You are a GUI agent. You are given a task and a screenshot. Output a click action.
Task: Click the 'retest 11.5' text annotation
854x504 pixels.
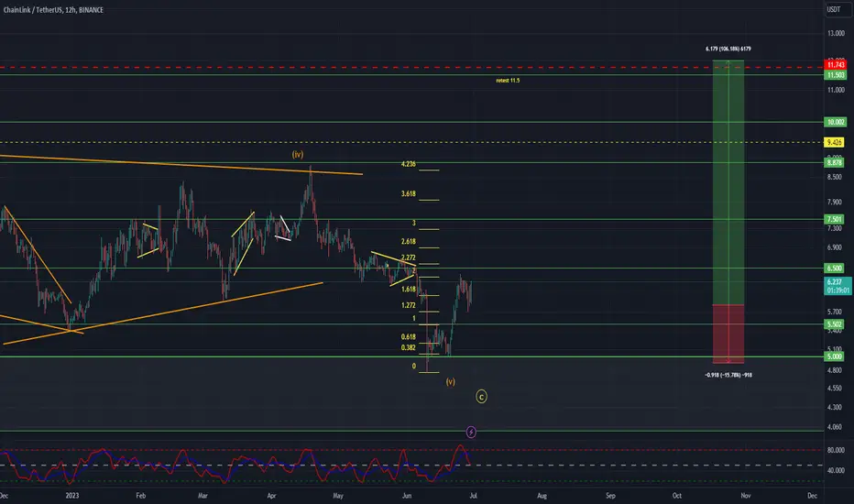[508, 81]
